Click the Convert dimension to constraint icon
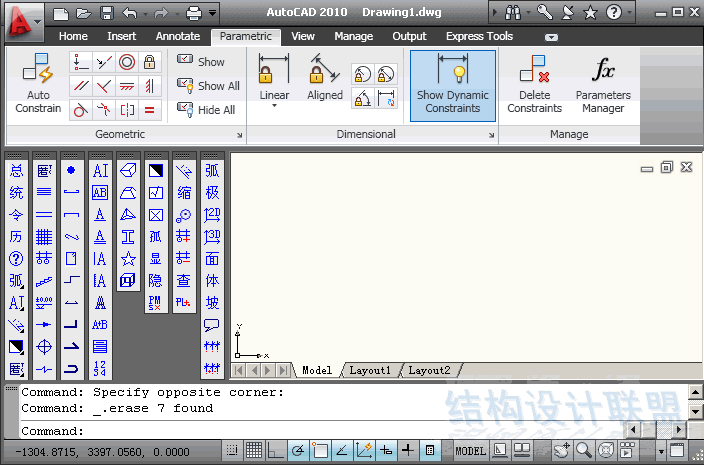 tap(386, 98)
